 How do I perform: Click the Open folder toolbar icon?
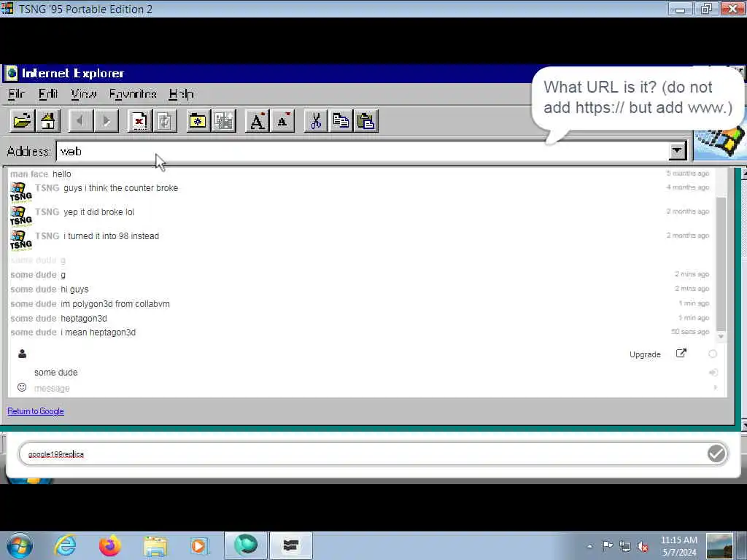click(22, 121)
